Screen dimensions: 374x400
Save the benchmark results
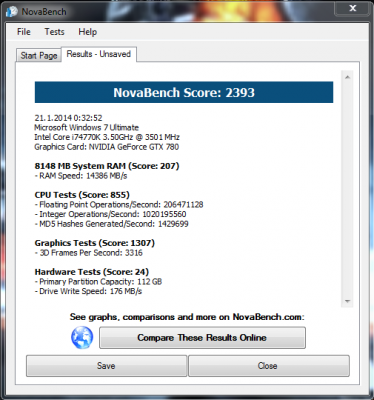[106, 366]
